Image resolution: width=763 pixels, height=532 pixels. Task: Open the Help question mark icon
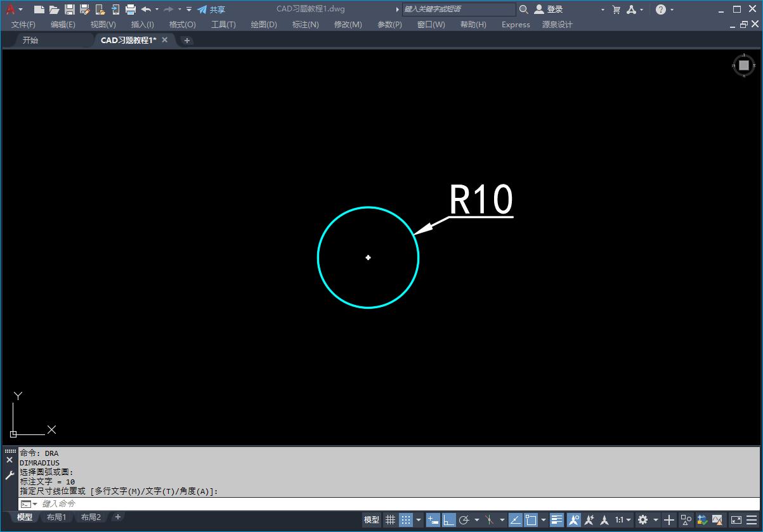click(x=661, y=10)
